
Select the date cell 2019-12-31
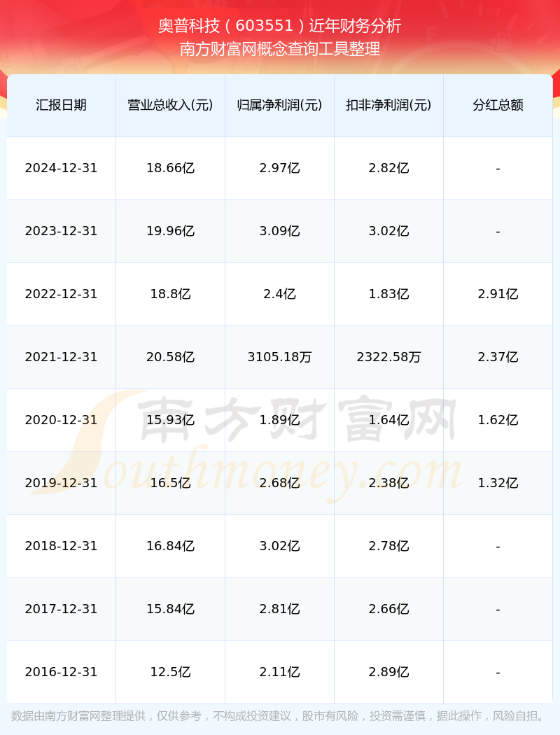pos(61,483)
